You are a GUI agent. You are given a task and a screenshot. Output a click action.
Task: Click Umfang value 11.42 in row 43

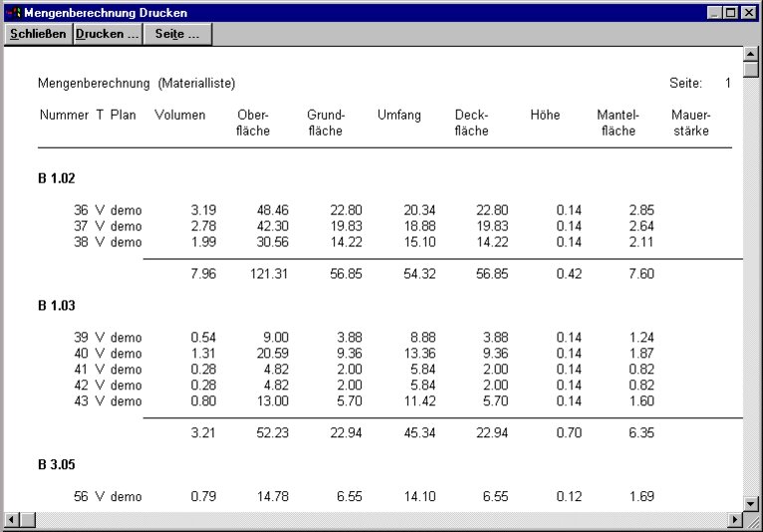[x=419, y=401]
